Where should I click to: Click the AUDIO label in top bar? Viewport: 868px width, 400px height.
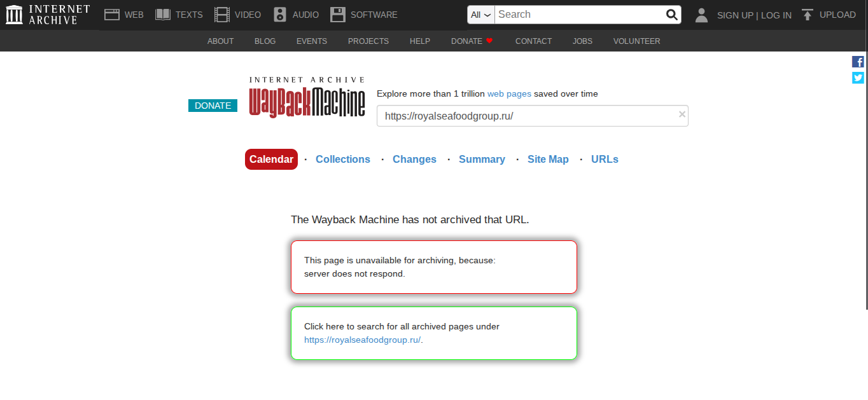(x=305, y=15)
